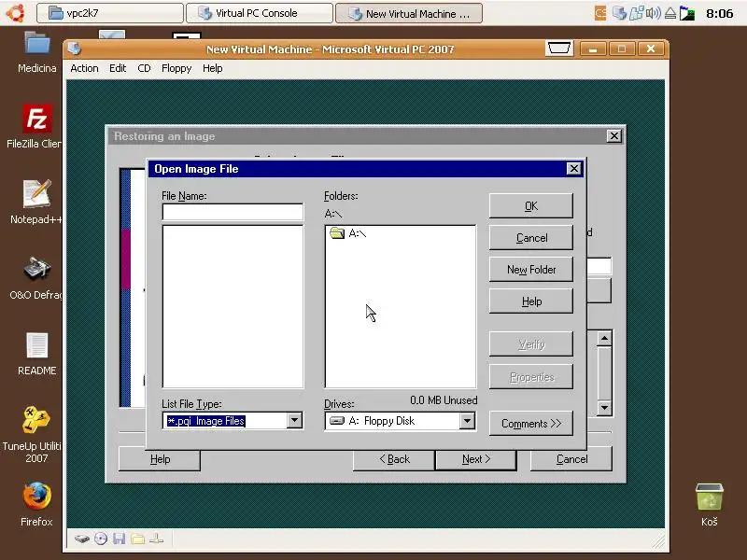Open the Floppy menu

176,68
